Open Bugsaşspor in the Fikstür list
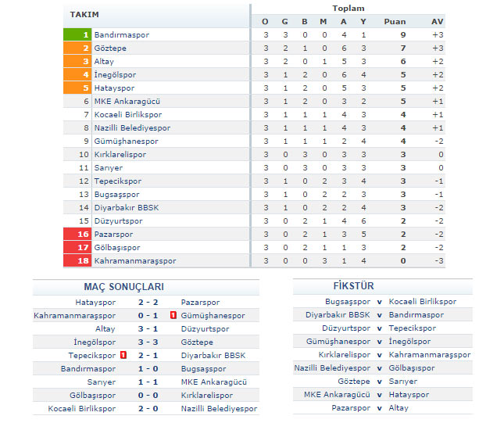The image size is (504, 423). coord(348,301)
